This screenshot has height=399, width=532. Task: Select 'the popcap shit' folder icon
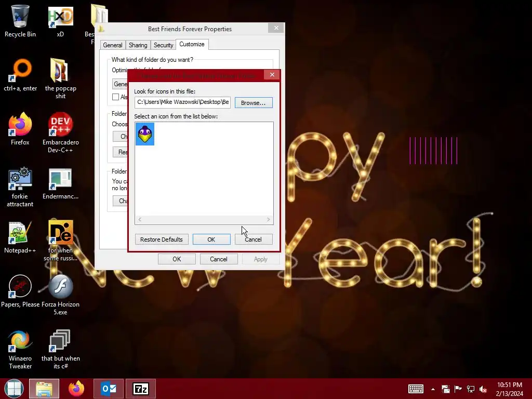pyautogui.click(x=60, y=78)
